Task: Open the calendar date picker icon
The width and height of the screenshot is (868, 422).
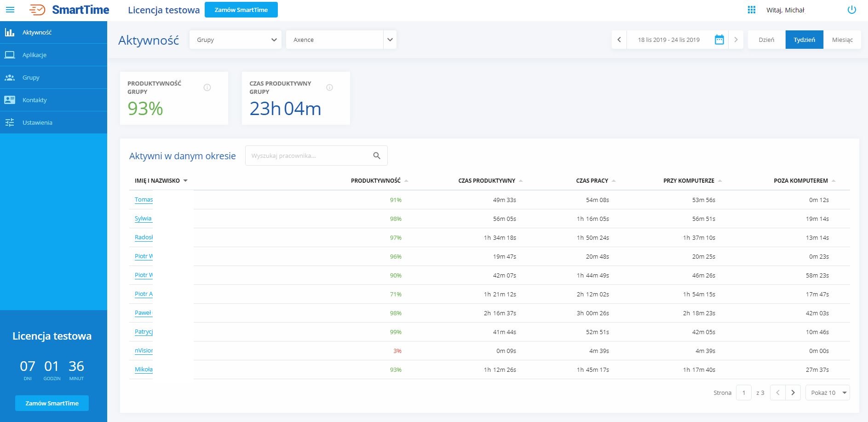Action: point(719,40)
